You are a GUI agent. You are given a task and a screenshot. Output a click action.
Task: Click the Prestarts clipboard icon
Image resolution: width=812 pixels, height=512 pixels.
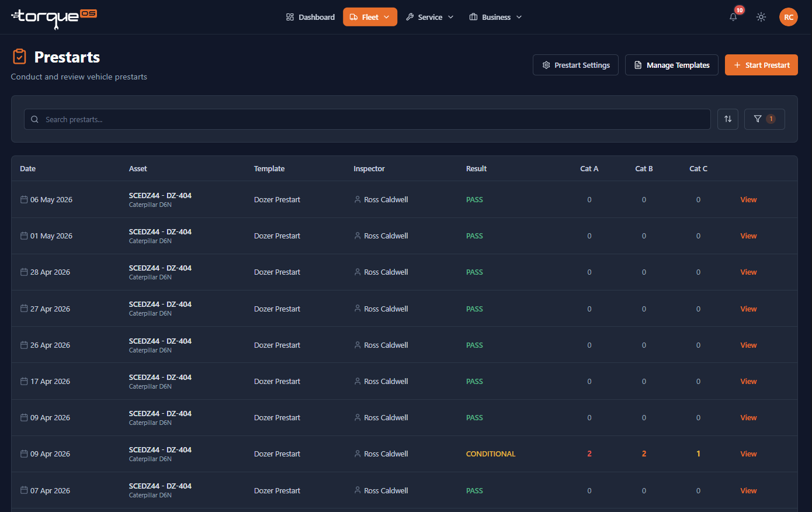tap(19, 57)
